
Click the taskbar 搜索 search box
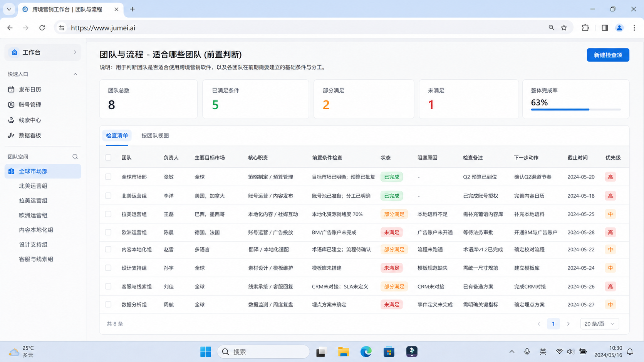pos(263,352)
